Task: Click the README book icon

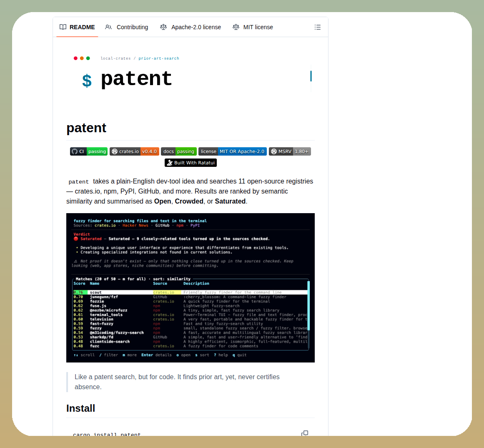Action: (63, 27)
